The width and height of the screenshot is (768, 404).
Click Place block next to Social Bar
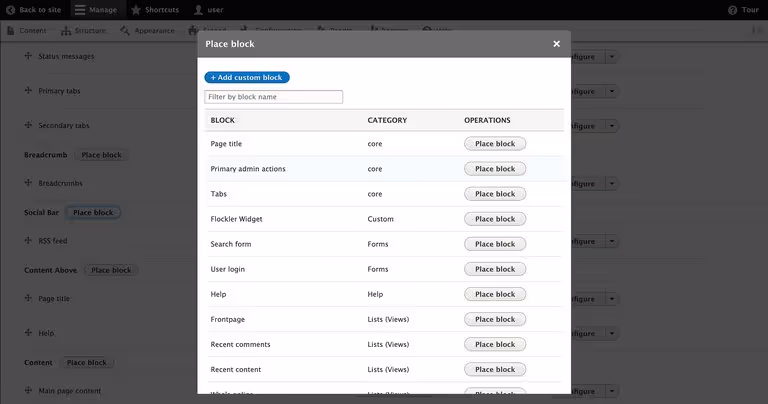(x=93, y=213)
